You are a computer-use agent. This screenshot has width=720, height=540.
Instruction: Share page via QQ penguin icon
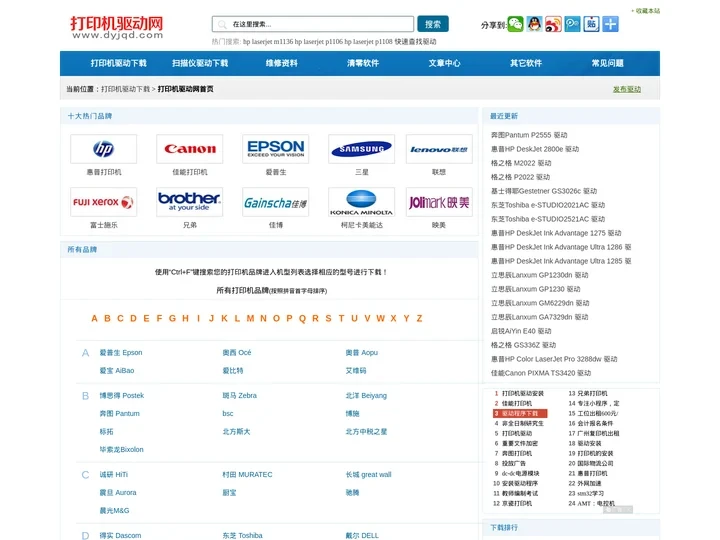click(x=534, y=24)
